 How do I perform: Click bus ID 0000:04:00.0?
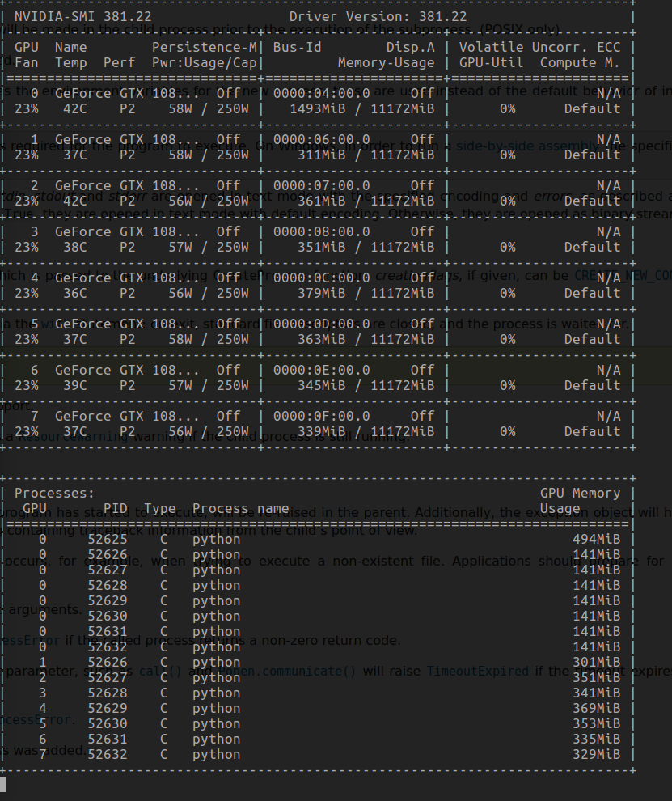pyautogui.click(x=322, y=94)
